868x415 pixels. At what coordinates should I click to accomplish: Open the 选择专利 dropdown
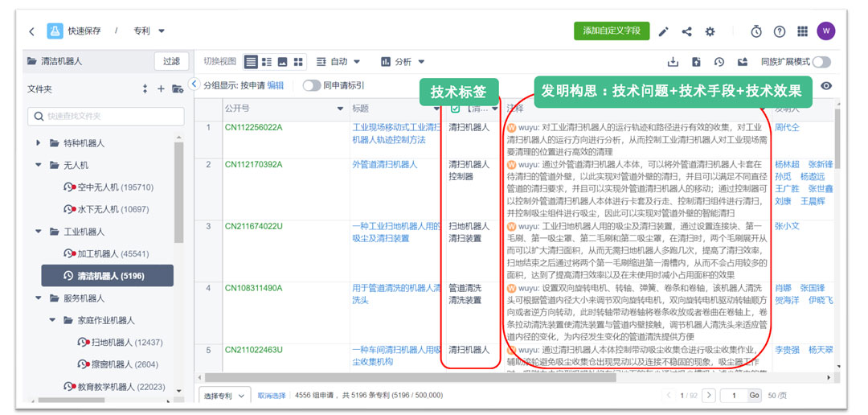click(223, 396)
